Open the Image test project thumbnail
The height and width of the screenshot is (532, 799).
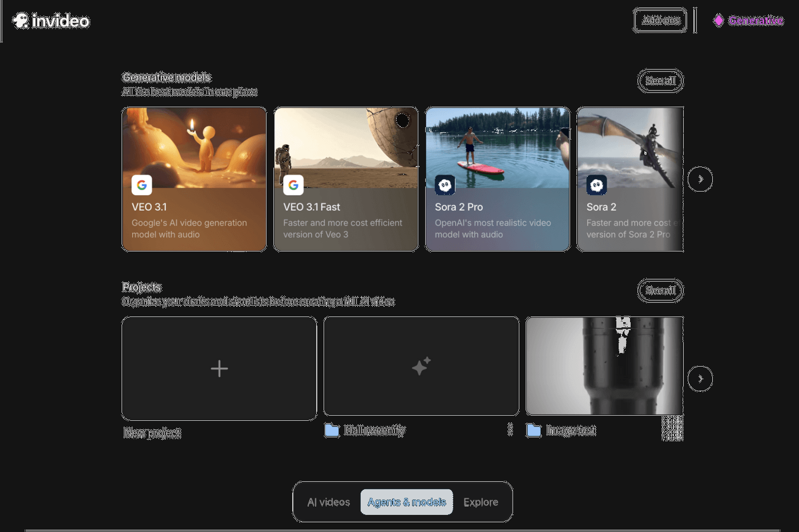tap(604, 366)
